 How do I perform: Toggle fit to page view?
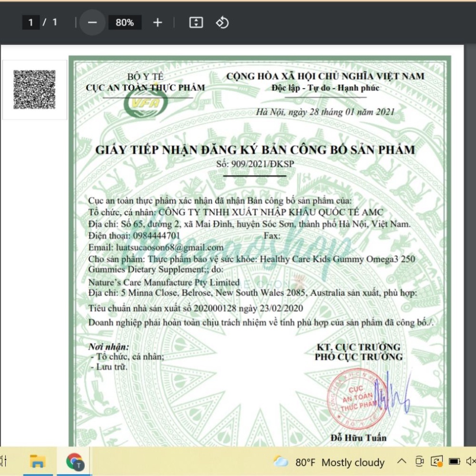pos(196,23)
